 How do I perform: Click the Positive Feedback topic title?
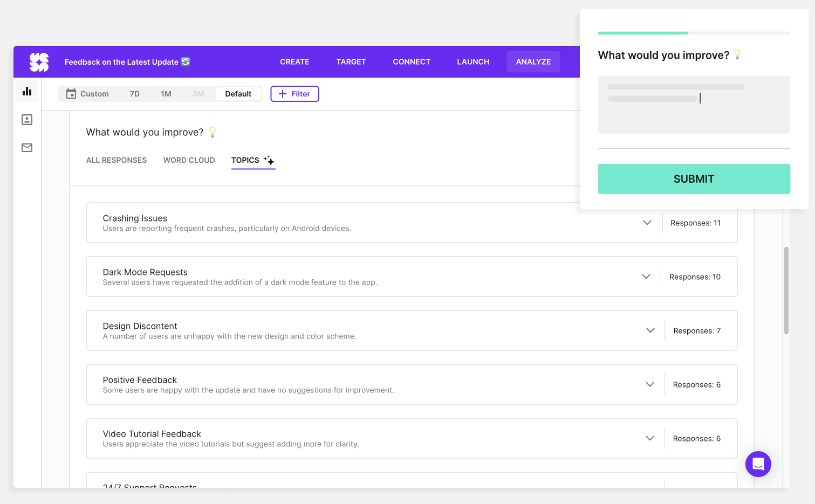tap(140, 380)
